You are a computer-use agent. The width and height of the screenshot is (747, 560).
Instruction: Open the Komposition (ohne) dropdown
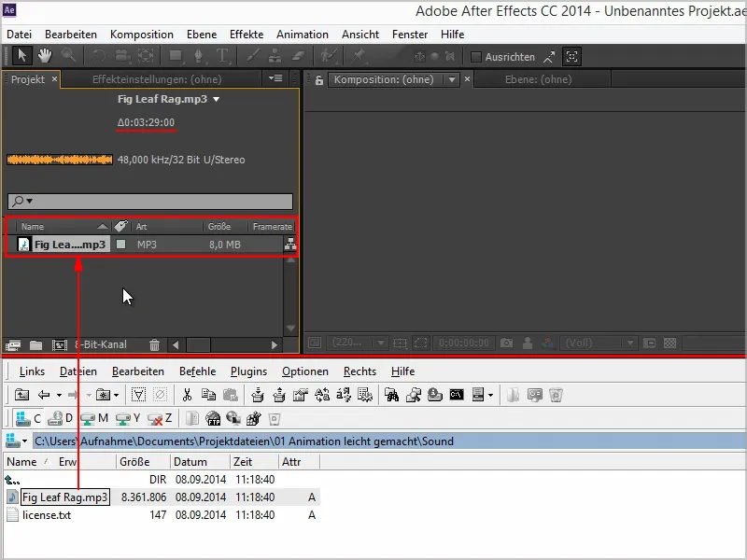[452, 79]
